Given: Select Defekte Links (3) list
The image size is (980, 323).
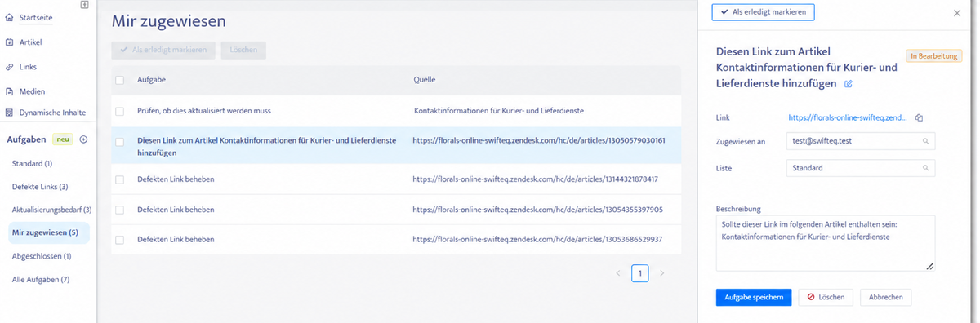Looking at the screenshot, I should tap(39, 187).
